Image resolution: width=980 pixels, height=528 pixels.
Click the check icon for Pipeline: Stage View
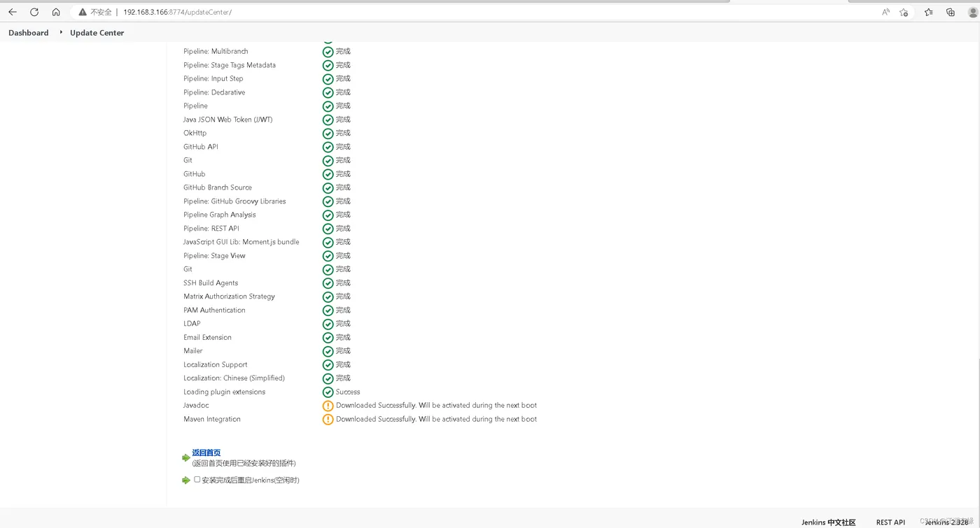click(328, 256)
